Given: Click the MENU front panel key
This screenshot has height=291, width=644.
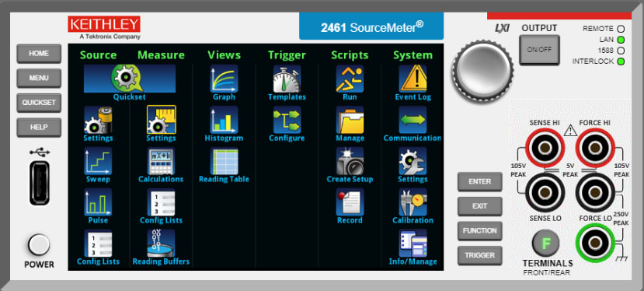Looking at the screenshot, I should 39,79.
